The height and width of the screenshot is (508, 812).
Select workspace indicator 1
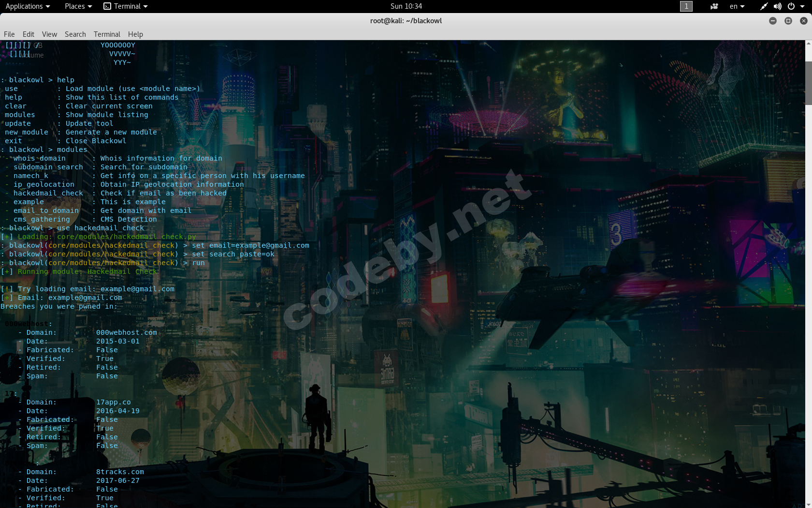tap(686, 6)
